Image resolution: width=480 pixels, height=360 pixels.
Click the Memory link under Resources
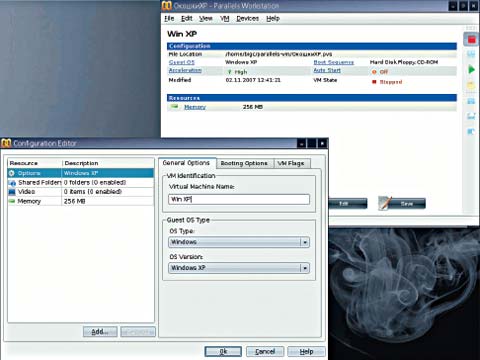[195, 107]
